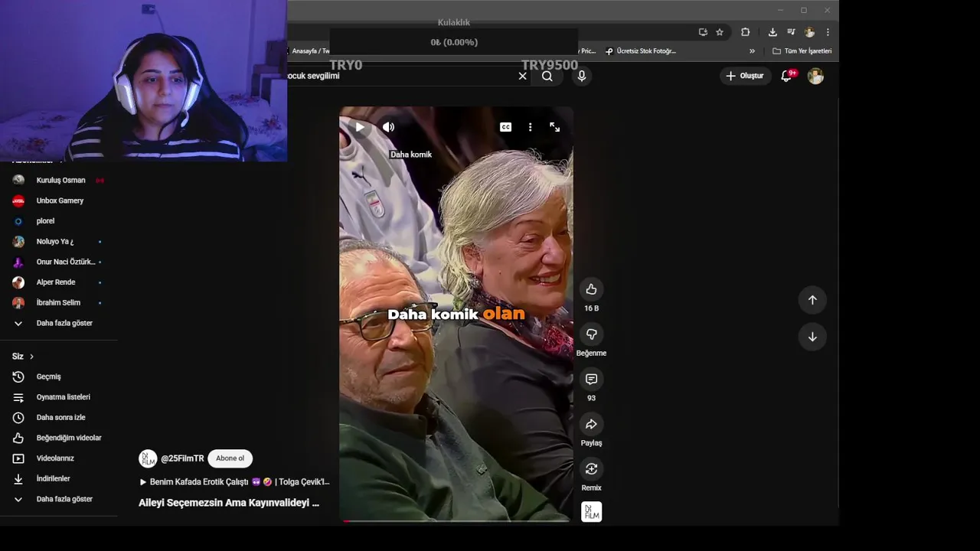Clear the YouTube search box text
Viewport: 980px width, 551px height.
(522, 76)
